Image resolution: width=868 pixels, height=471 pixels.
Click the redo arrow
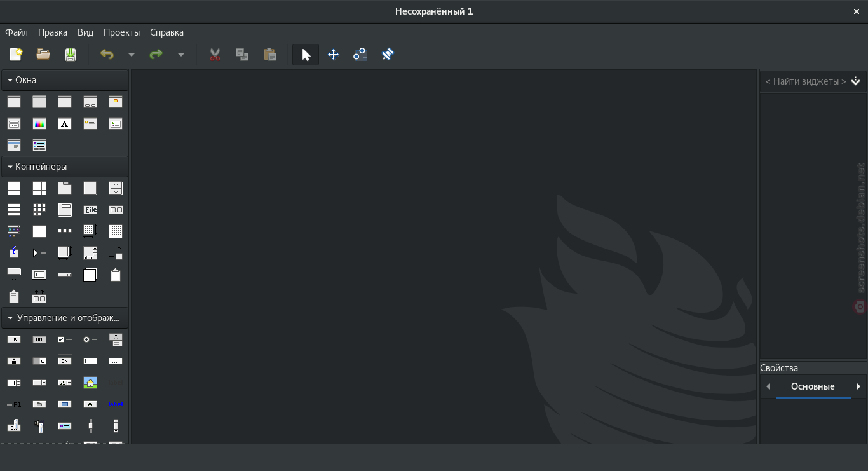click(156, 55)
